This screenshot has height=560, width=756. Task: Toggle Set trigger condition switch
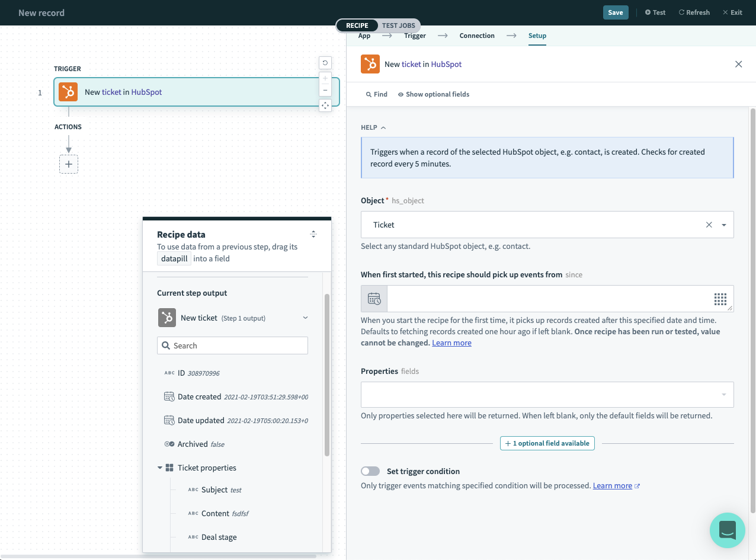(x=370, y=471)
